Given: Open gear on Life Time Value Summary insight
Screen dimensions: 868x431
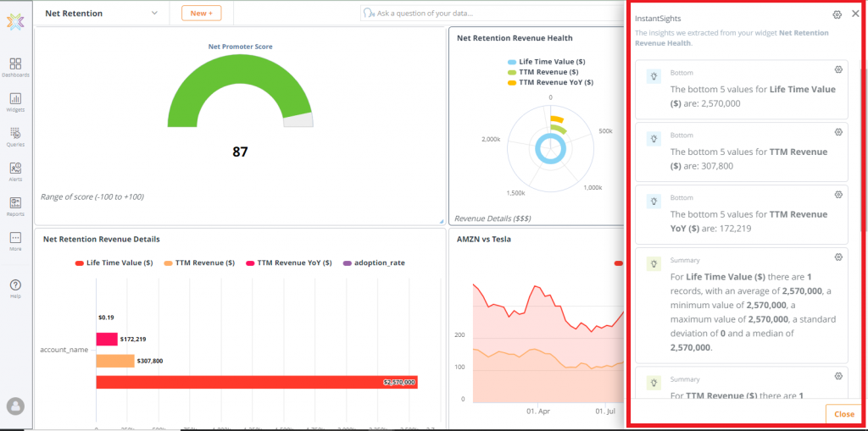Looking at the screenshot, I should (838, 257).
